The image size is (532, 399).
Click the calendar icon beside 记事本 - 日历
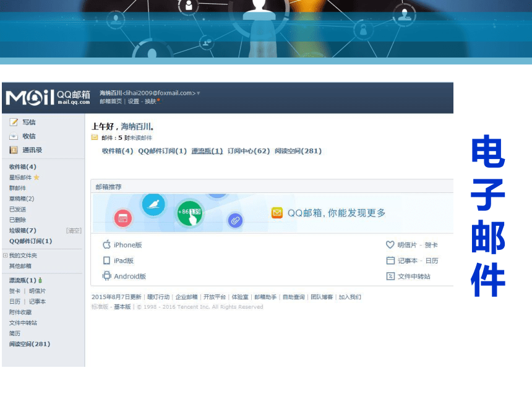coord(390,260)
